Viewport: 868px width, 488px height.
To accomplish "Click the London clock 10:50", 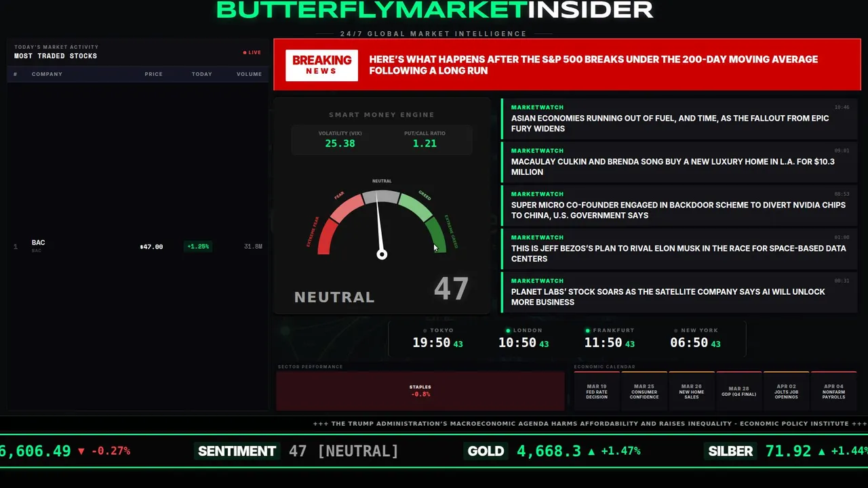I will coord(517,343).
